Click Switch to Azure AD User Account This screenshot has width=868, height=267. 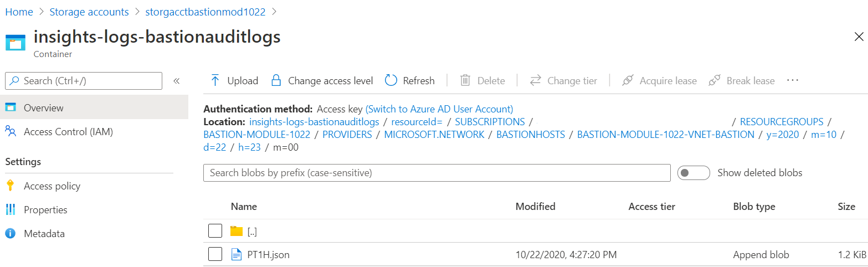439,109
